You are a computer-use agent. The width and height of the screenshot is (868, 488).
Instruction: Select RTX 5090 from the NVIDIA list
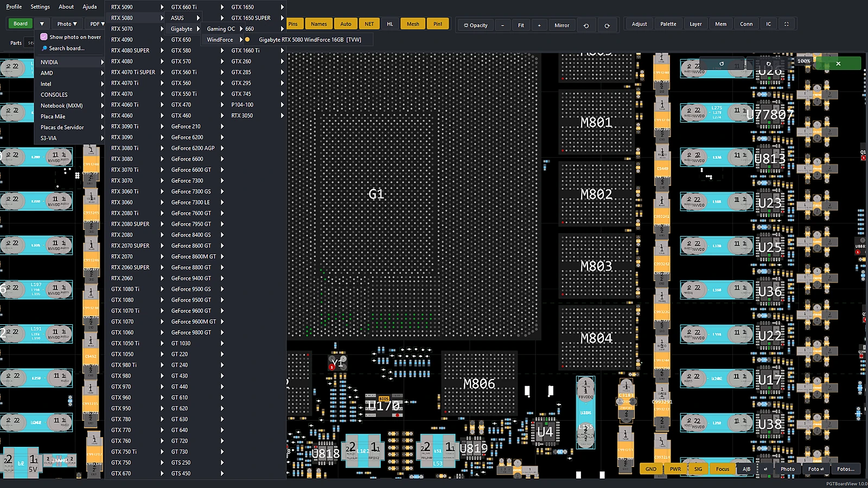click(x=136, y=7)
